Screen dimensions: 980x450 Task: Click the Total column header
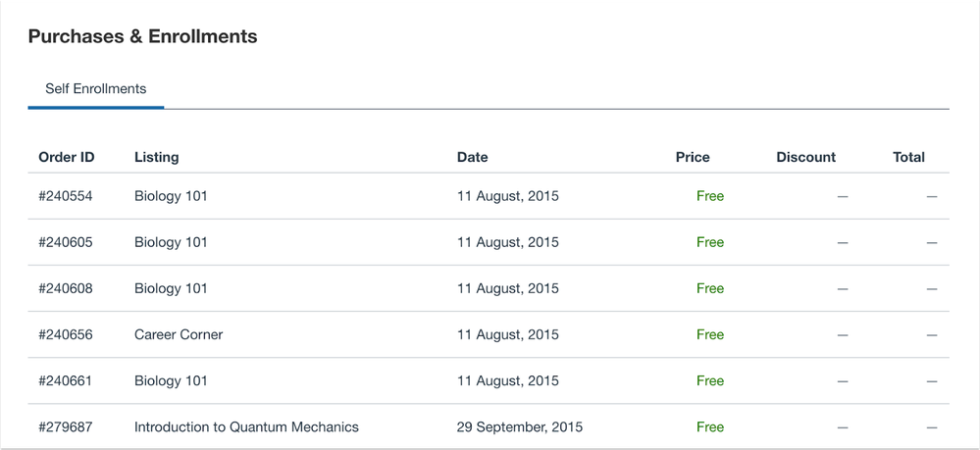click(x=908, y=158)
